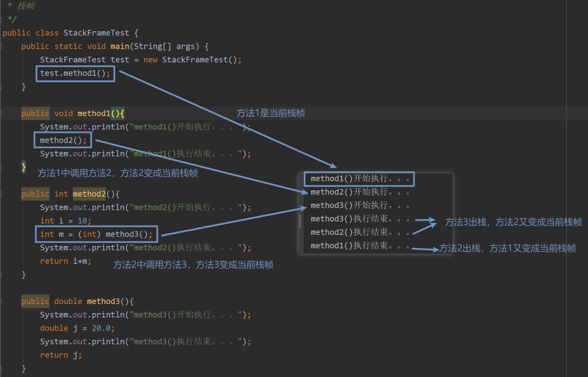Click console output line 'method2()开始执行'
This screenshot has width=588, height=377.
click(360, 192)
